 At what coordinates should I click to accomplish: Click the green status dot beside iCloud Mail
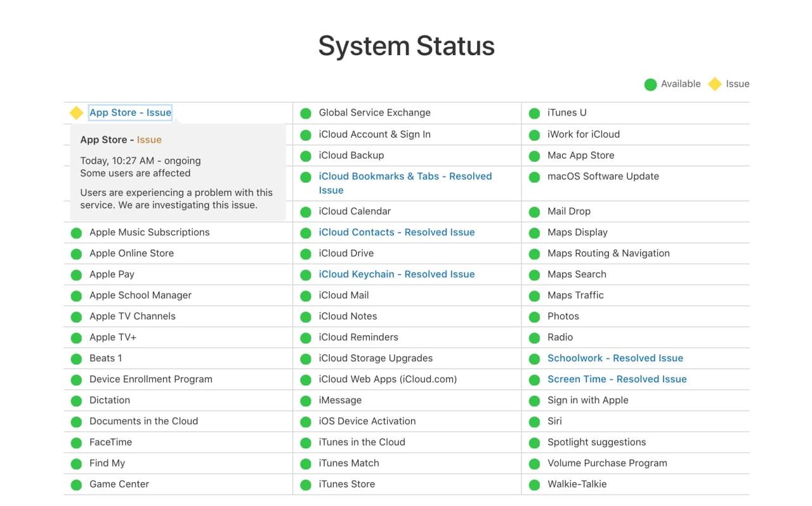coord(306,296)
